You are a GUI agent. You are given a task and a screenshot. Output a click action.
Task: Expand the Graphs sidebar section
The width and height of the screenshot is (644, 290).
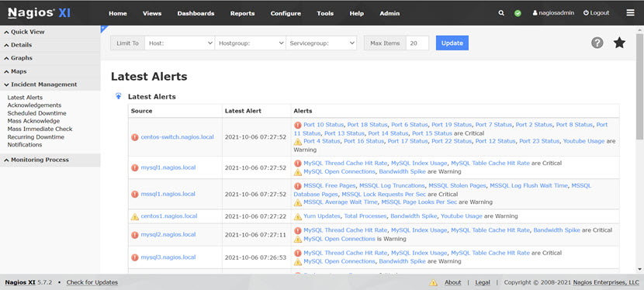[x=50, y=58]
